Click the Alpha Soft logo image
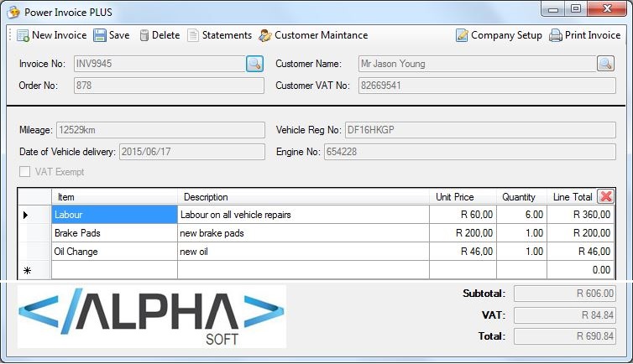Image resolution: width=633 pixels, height=364 pixels. [152, 316]
